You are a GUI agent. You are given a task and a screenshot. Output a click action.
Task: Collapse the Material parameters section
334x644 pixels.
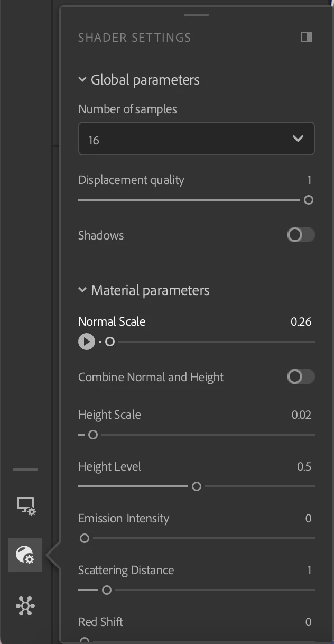point(82,290)
